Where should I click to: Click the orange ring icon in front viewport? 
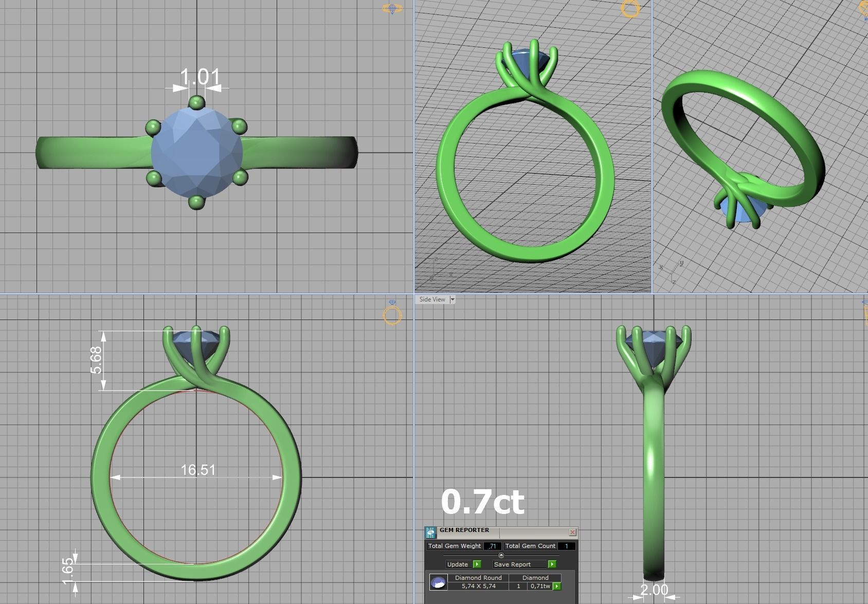pos(392,313)
